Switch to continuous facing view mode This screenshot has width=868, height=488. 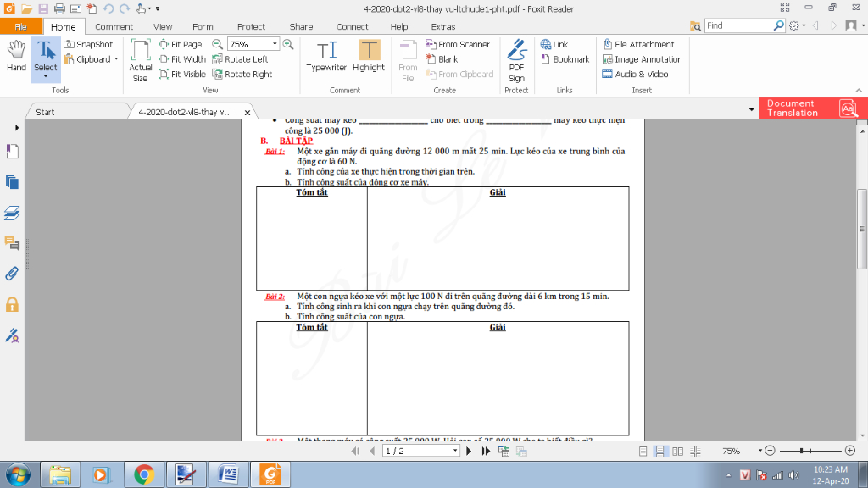click(695, 452)
